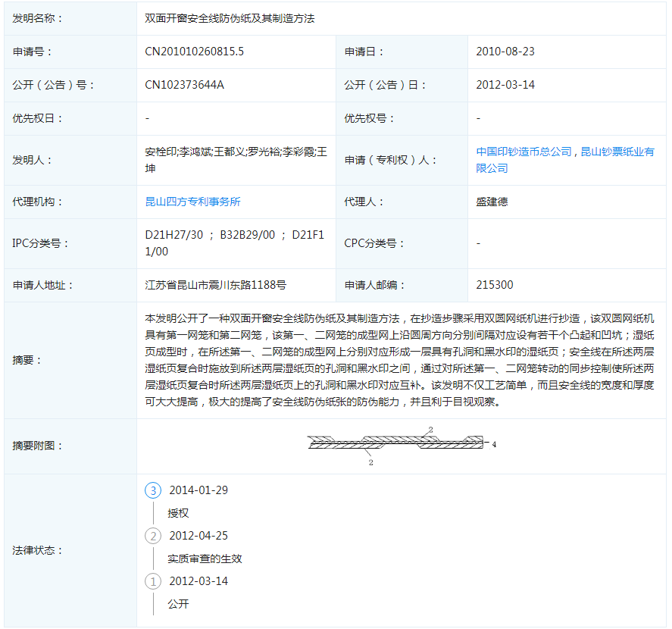672x629 pixels.
Task: Open the 中国印钞造币总公司 applicant link
Action: [x=524, y=152]
